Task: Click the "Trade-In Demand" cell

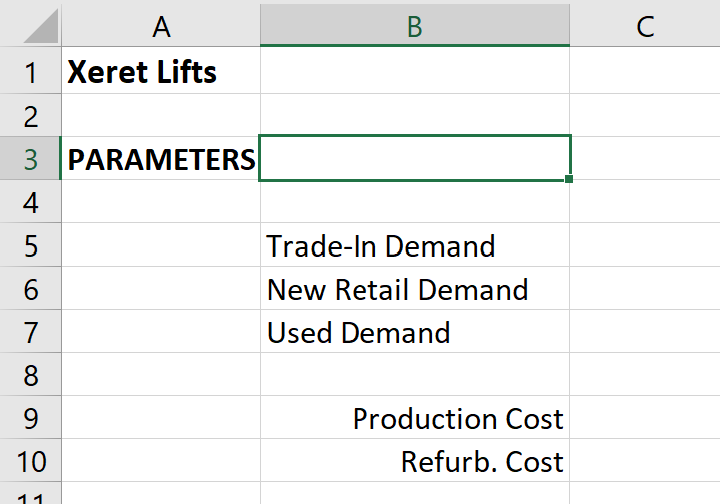Action: [415, 245]
